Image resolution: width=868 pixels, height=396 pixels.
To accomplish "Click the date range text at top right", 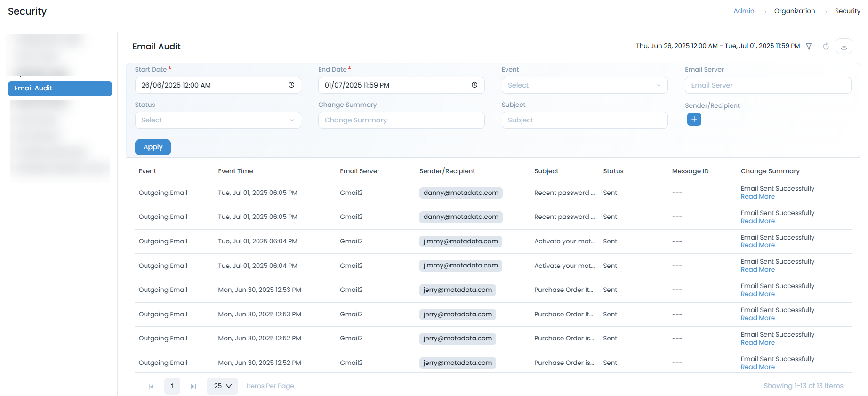I will (x=718, y=46).
